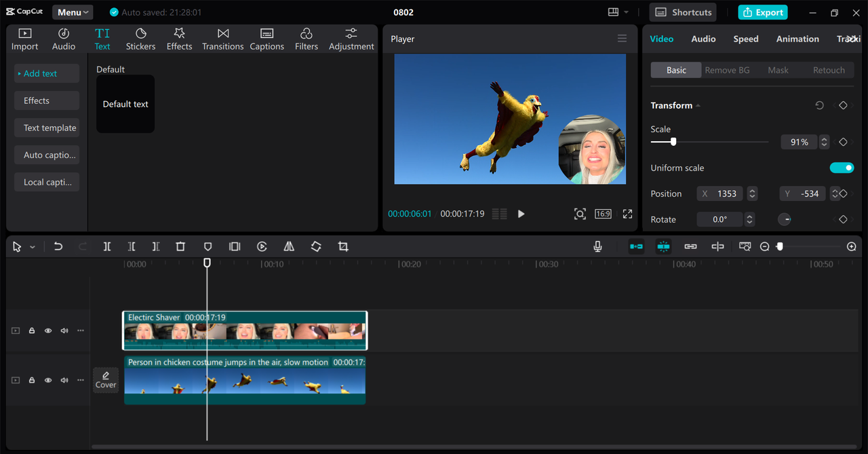Open the Player panel menu
The image size is (868, 454).
pyautogui.click(x=622, y=39)
